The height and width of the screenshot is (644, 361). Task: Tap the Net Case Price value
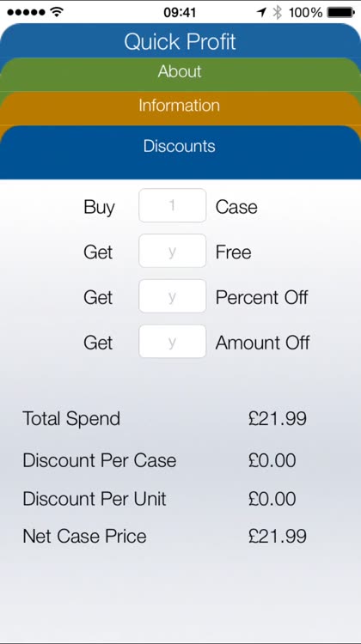pyautogui.click(x=278, y=537)
